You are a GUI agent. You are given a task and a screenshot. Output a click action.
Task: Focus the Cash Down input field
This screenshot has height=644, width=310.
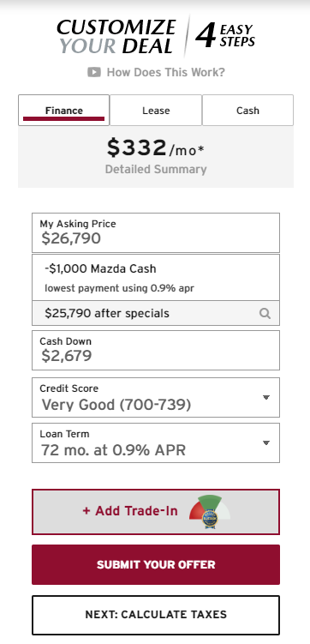point(156,350)
